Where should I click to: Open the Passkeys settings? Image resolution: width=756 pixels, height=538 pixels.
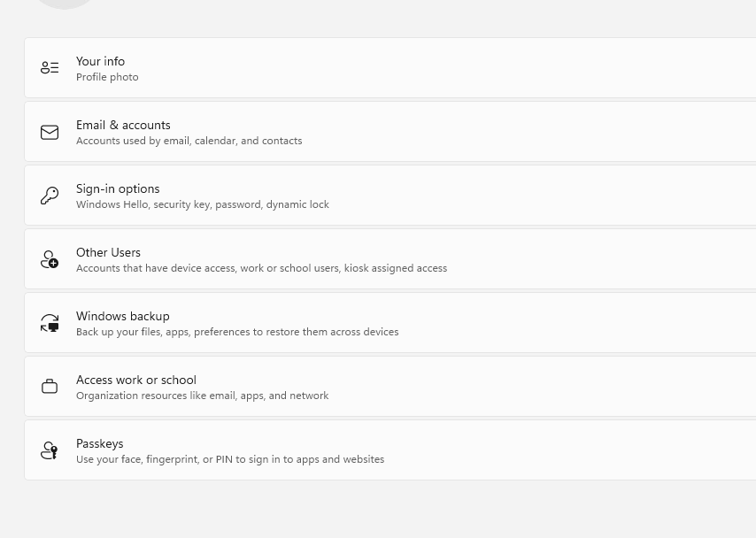pyautogui.click(x=99, y=443)
